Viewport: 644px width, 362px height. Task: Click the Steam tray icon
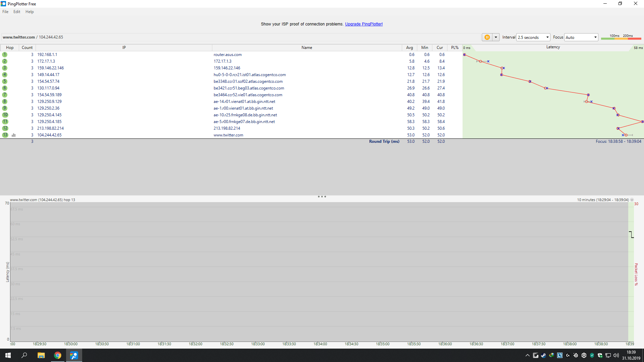(x=543, y=355)
